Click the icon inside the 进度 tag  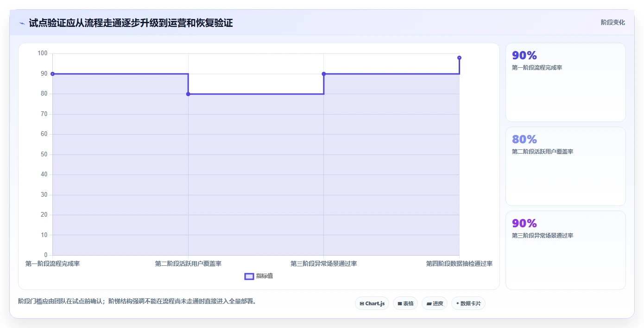tap(429, 304)
